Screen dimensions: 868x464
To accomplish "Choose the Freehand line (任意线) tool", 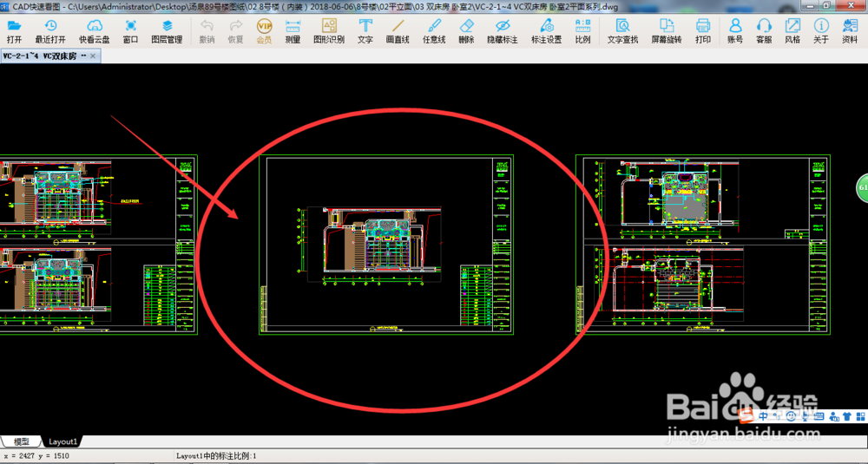I will pos(433,30).
